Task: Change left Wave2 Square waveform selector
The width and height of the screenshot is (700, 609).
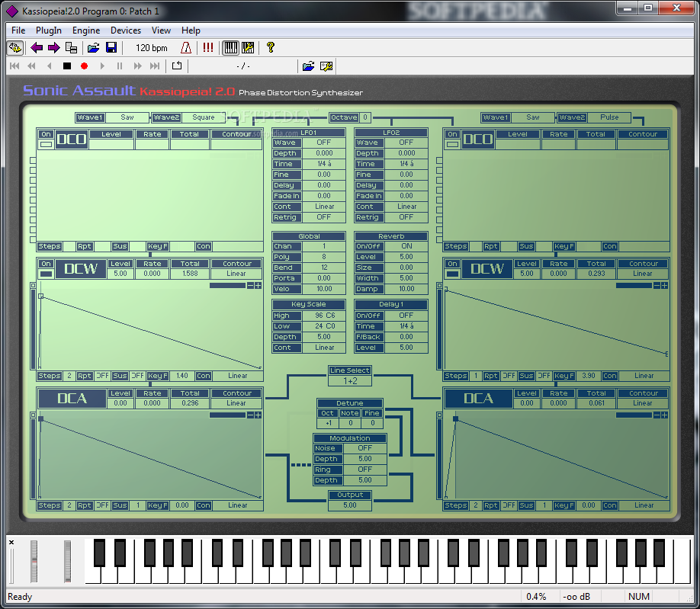Action: coord(204,117)
